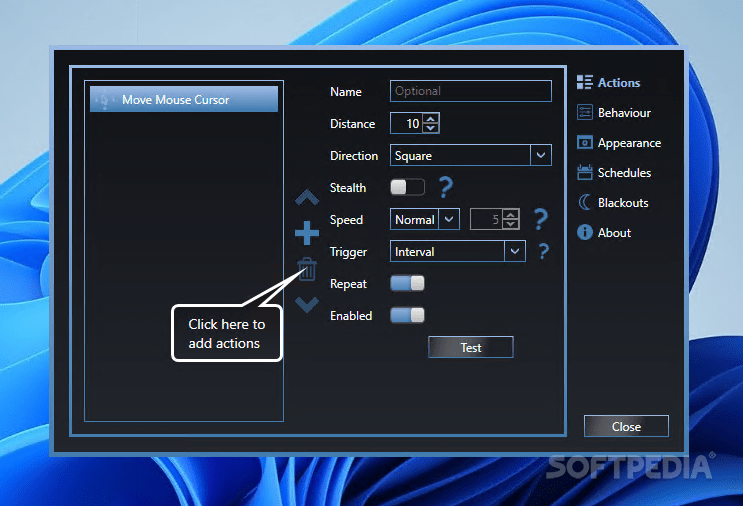Click the Actions icon in the sidebar
743x506 pixels.
[585, 82]
